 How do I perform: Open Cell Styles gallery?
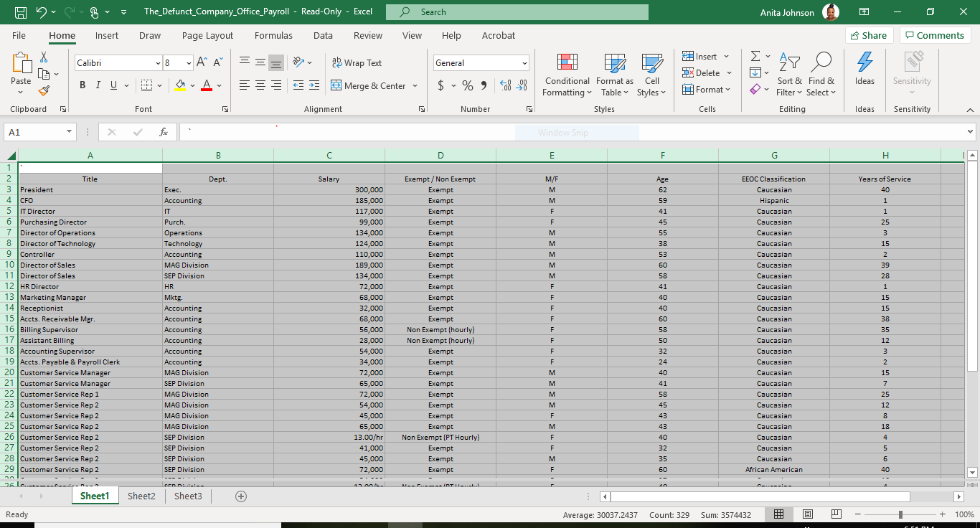click(x=651, y=75)
